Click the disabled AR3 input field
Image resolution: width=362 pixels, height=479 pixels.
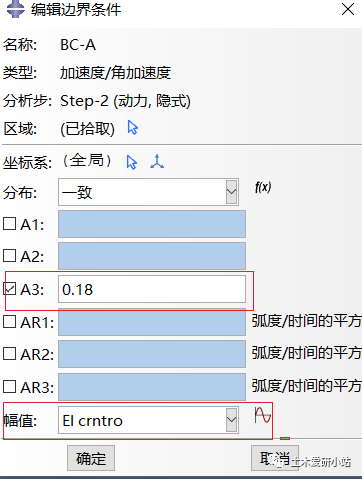coord(152,387)
